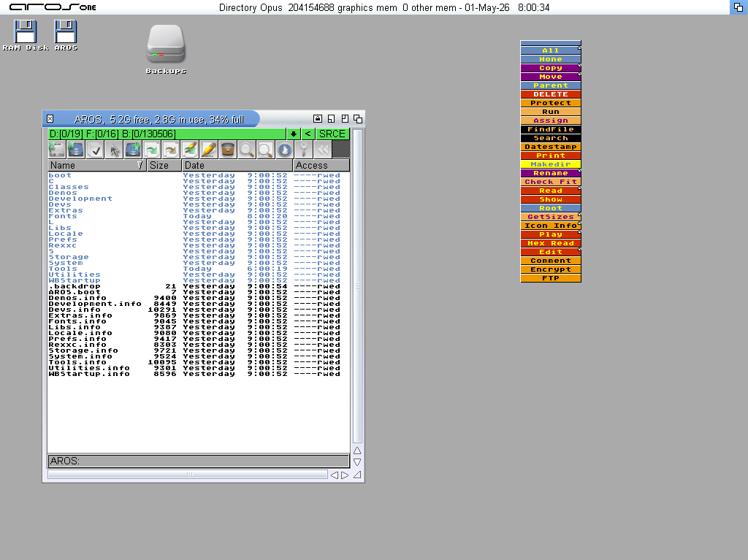Sort by Size column header

pos(164,166)
